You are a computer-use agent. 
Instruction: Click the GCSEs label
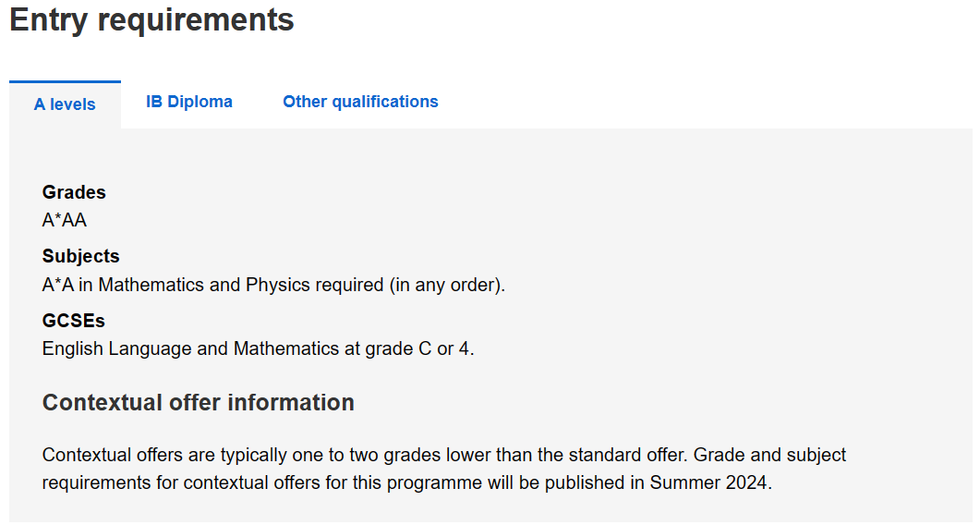[73, 321]
